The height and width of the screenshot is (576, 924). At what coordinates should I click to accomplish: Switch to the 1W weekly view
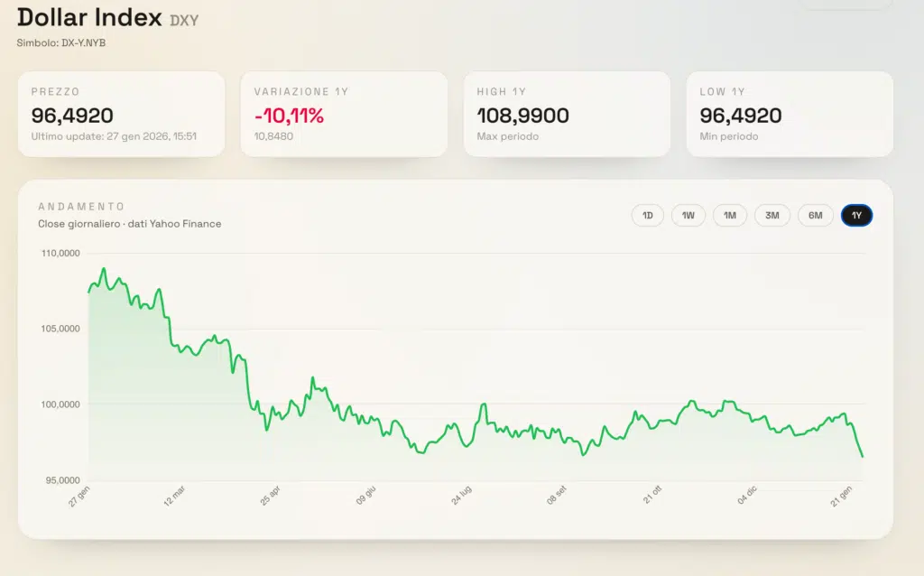[x=688, y=215]
